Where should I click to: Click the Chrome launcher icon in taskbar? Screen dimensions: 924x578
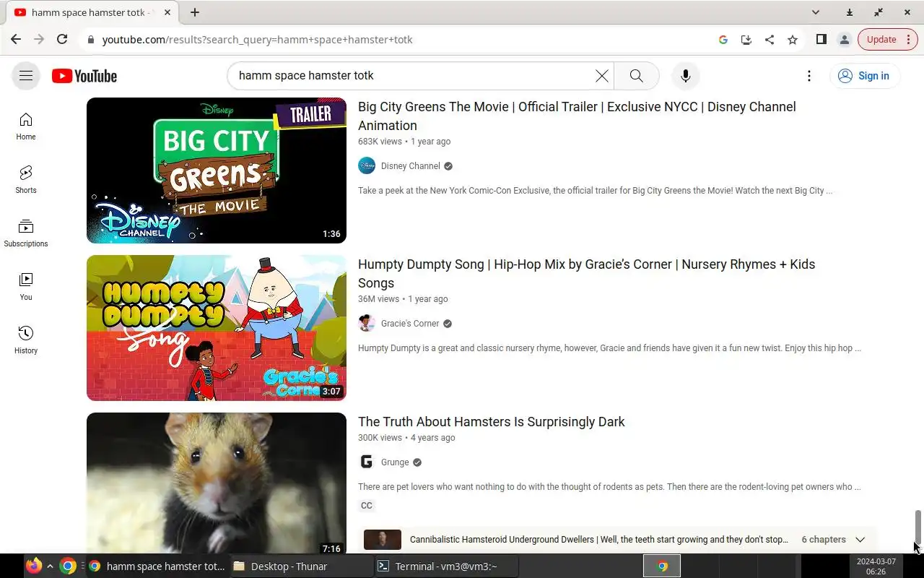click(68, 566)
